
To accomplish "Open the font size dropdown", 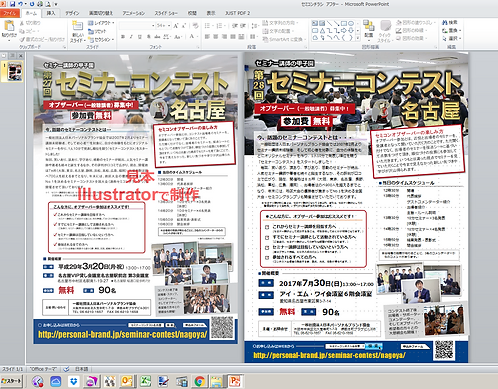I will tap(169, 26).
